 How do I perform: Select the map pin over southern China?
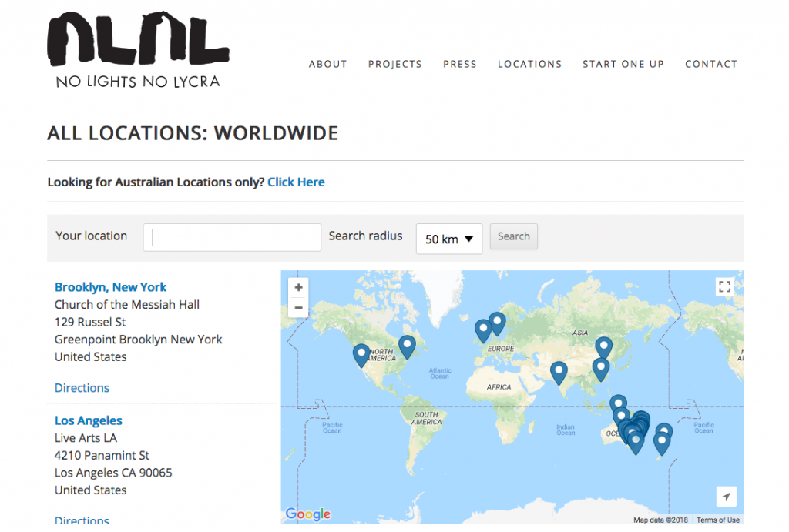601,369
